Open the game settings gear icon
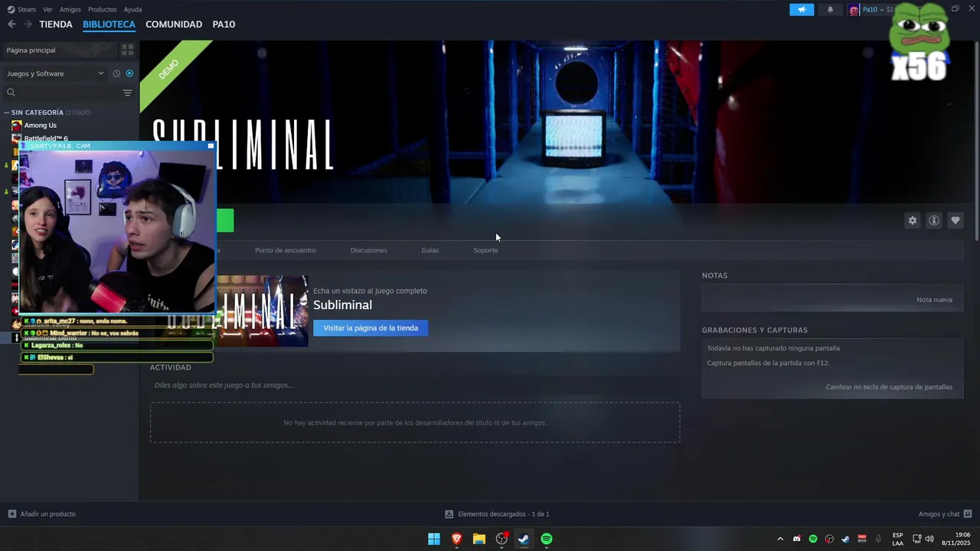The height and width of the screenshot is (551, 980). pos(912,220)
